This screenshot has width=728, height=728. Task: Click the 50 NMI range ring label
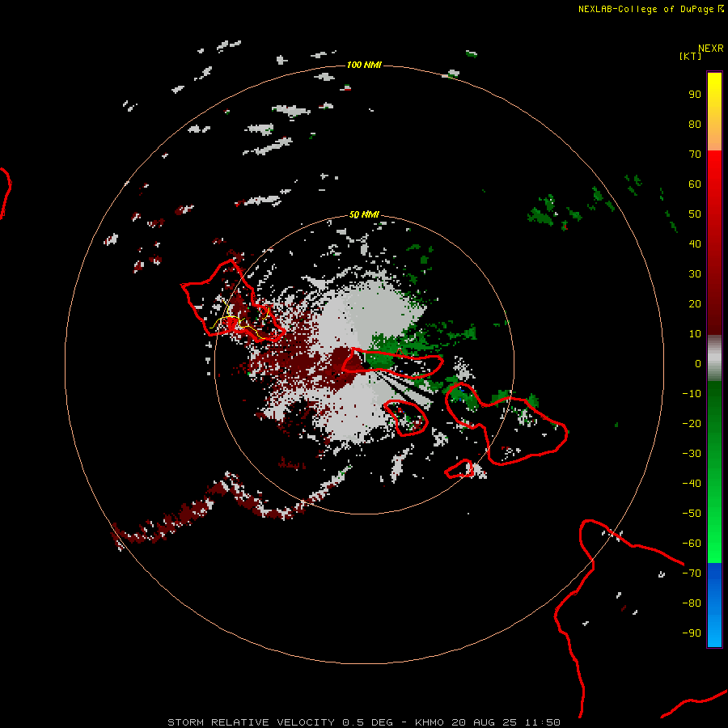click(x=364, y=214)
